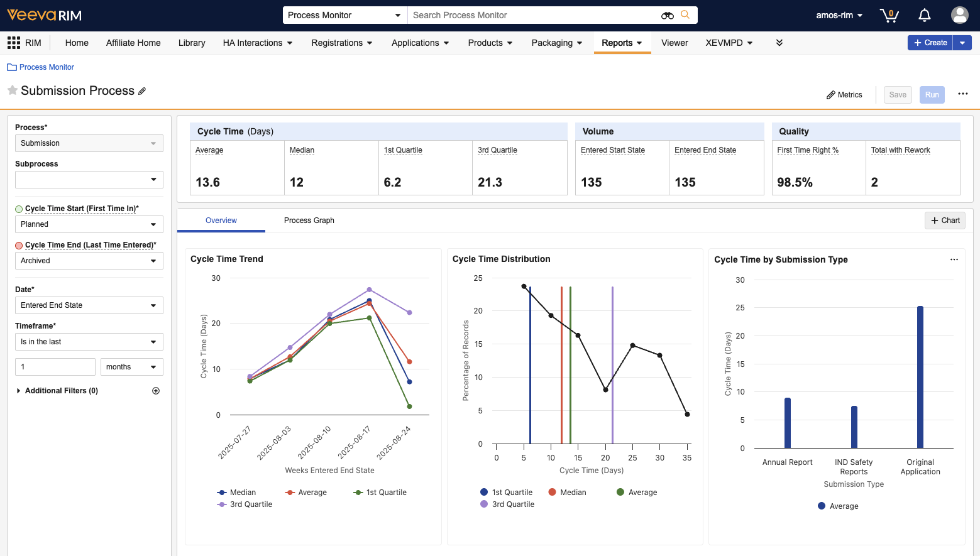
Task: Open the user profile avatar
Action: point(959,15)
